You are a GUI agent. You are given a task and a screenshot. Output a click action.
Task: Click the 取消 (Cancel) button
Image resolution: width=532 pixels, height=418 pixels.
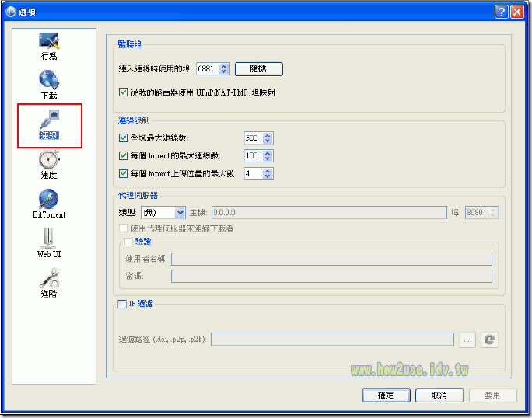pyautogui.click(x=439, y=395)
